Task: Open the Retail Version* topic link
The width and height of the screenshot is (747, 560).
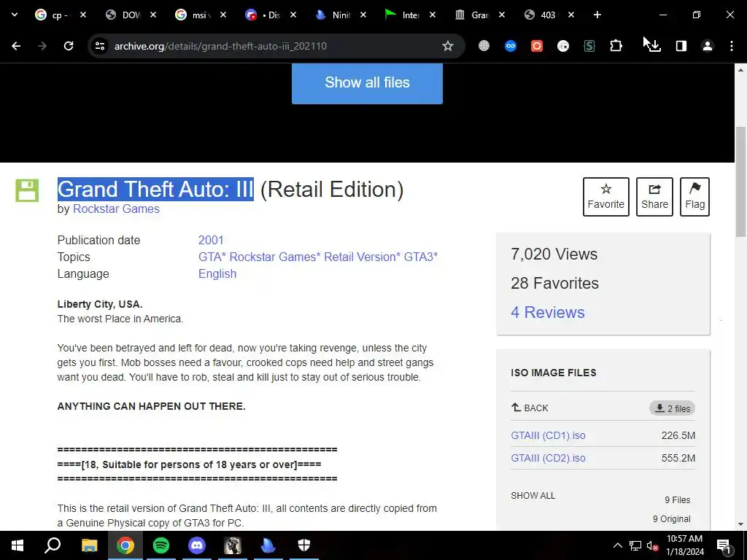Action: (362, 257)
